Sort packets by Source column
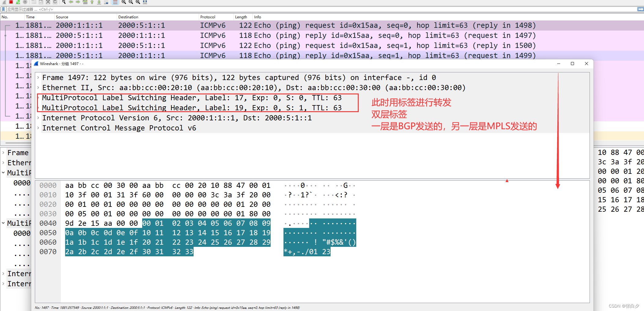This screenshot has height=311, width=644. 86,17
